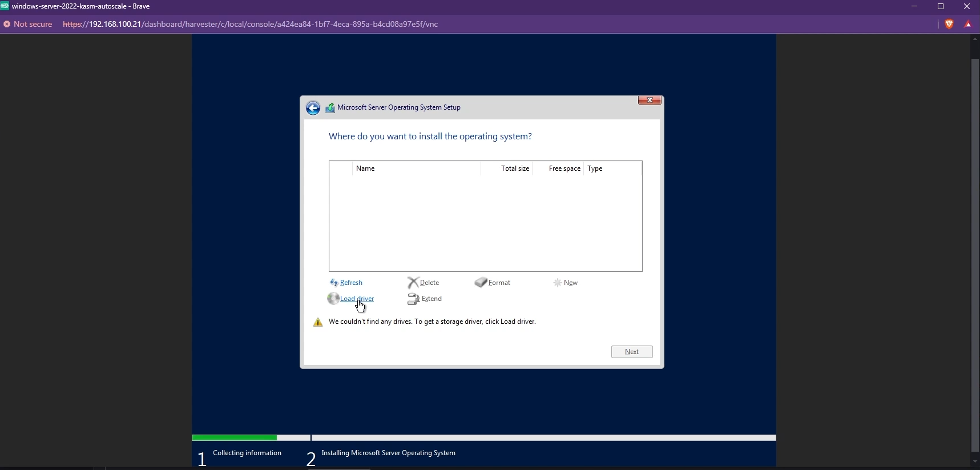Close the Setup dialog with red X
This screenshot has width=980, height=470.
[x=650, y=100]
